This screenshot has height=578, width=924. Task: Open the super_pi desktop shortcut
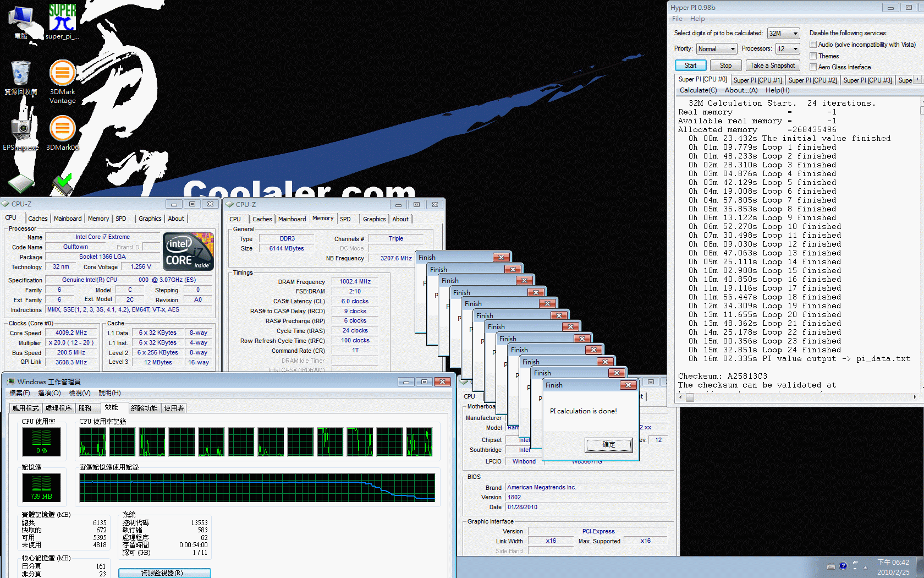point(62,22)
